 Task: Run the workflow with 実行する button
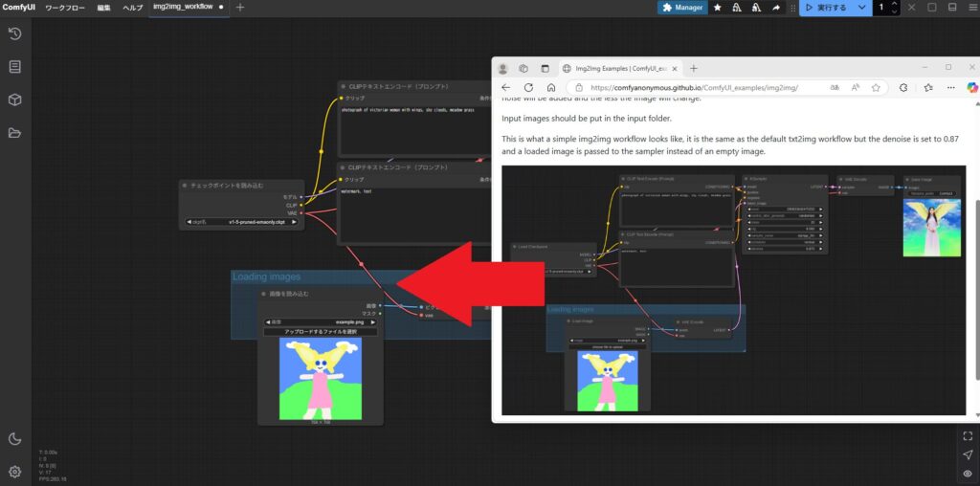click(x=826, y=8)
